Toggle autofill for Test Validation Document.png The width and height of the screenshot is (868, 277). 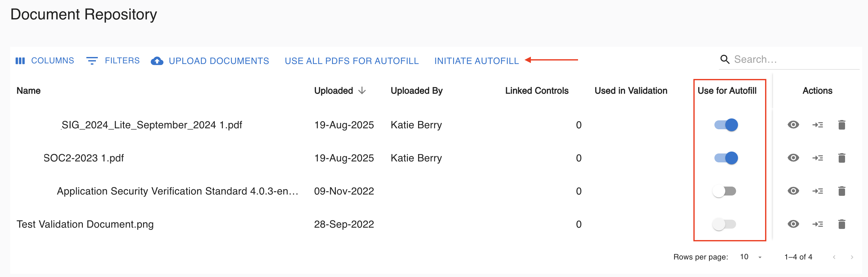click(x=724, y=224)
